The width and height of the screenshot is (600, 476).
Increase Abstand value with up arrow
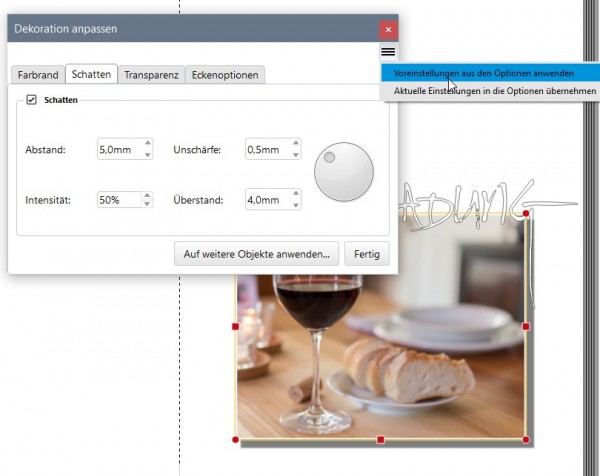pos(148,143)
